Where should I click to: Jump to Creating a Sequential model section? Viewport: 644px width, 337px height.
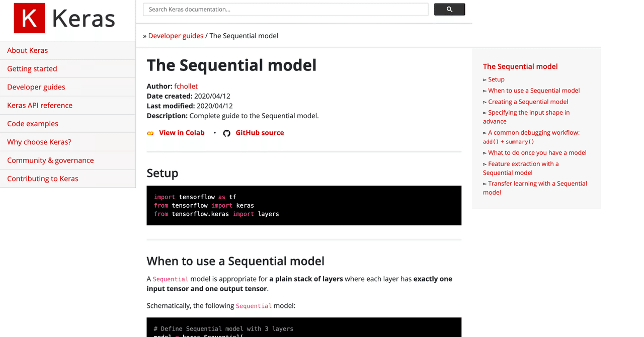[x=528, y=102]
